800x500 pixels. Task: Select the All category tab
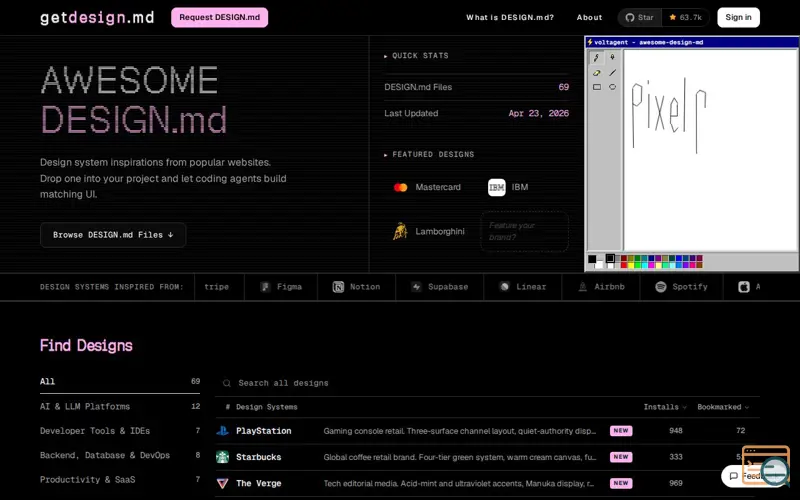[120, 382]
